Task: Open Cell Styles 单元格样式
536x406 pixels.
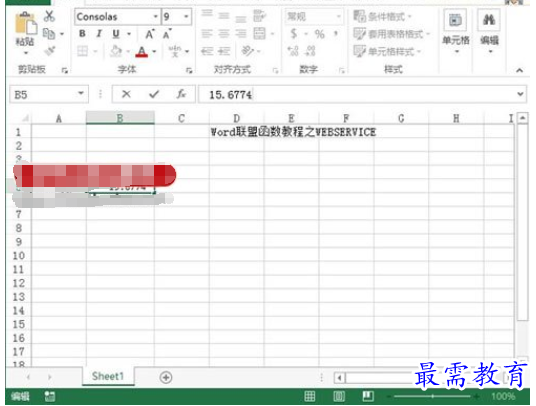Action: tap(387, 52)
